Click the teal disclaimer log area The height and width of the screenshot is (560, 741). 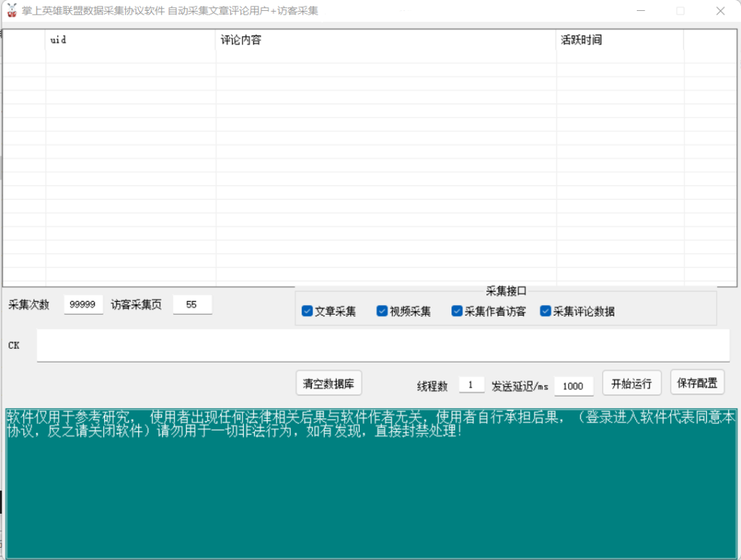tap(370, 492)
